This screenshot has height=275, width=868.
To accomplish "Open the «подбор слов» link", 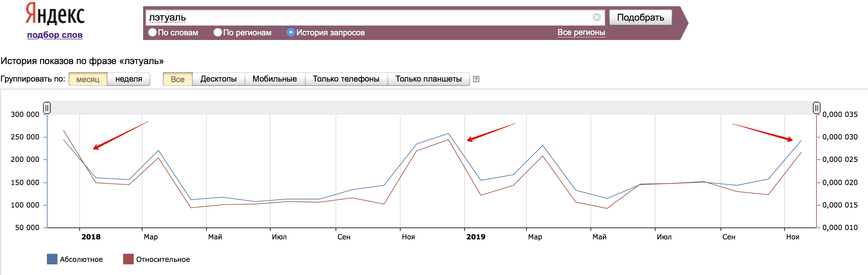I will coord(55,35).
